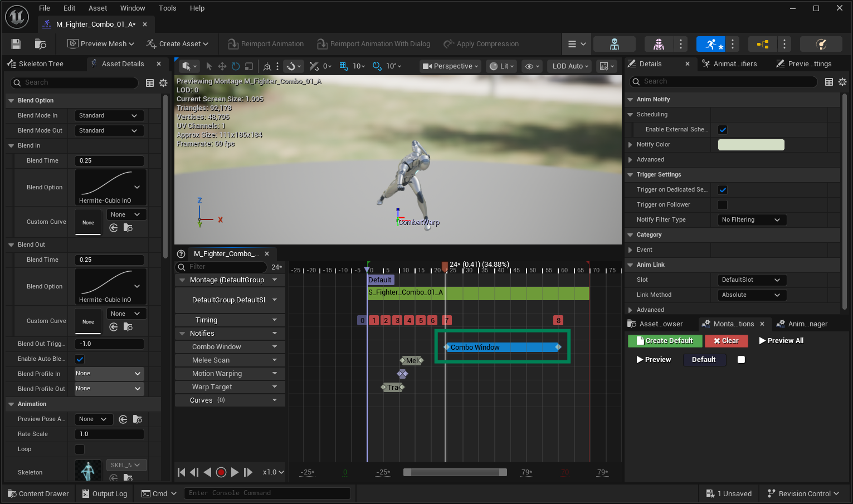Click the timeline help question mark icon

click(x=181, y=254)
